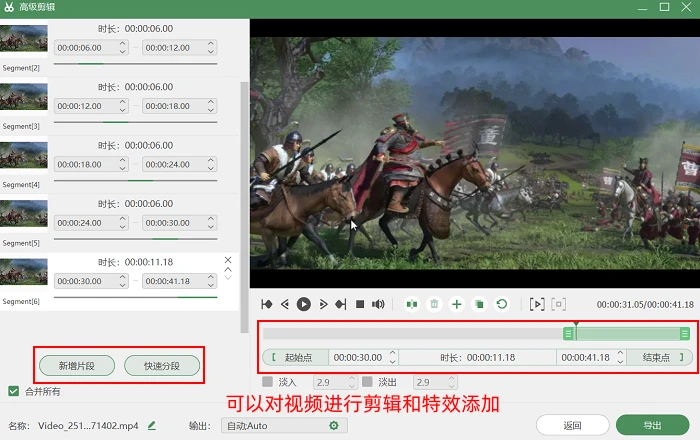Select the Segment[2] thumbnail

[x=24, y=38]
